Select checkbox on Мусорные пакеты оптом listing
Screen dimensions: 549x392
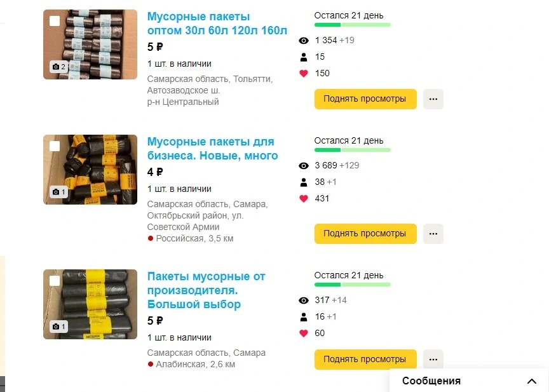tap(55, 21)
